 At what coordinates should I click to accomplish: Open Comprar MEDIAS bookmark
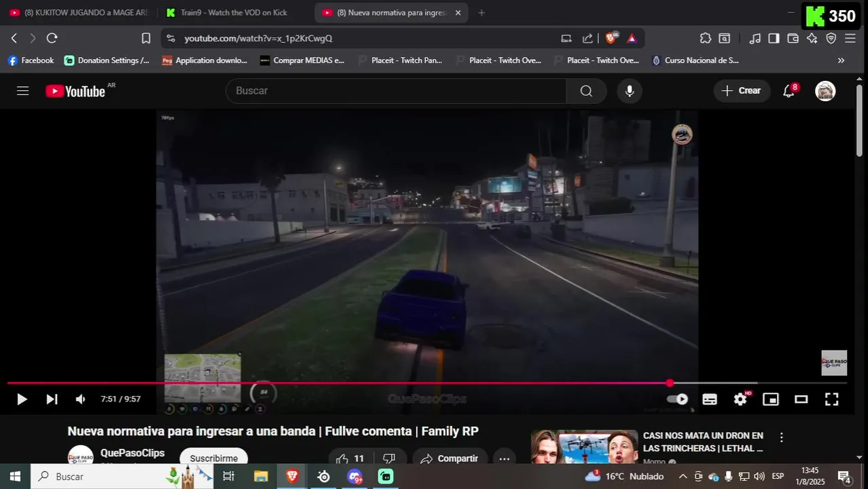click(x=302, y=60)
